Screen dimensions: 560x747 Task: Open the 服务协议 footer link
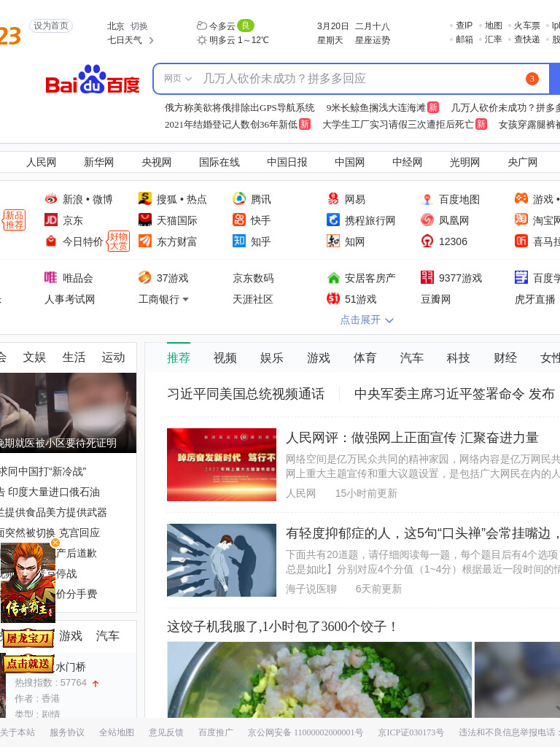point(67,732)
